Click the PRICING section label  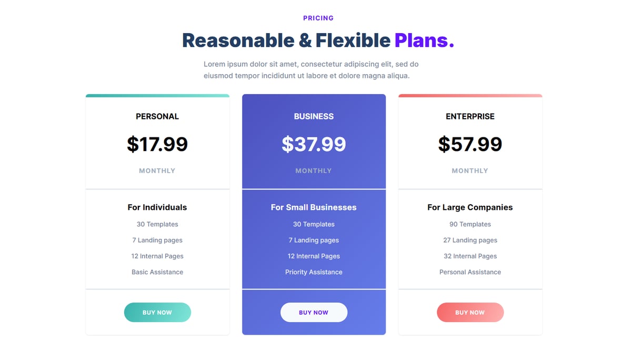pos(318,18)
